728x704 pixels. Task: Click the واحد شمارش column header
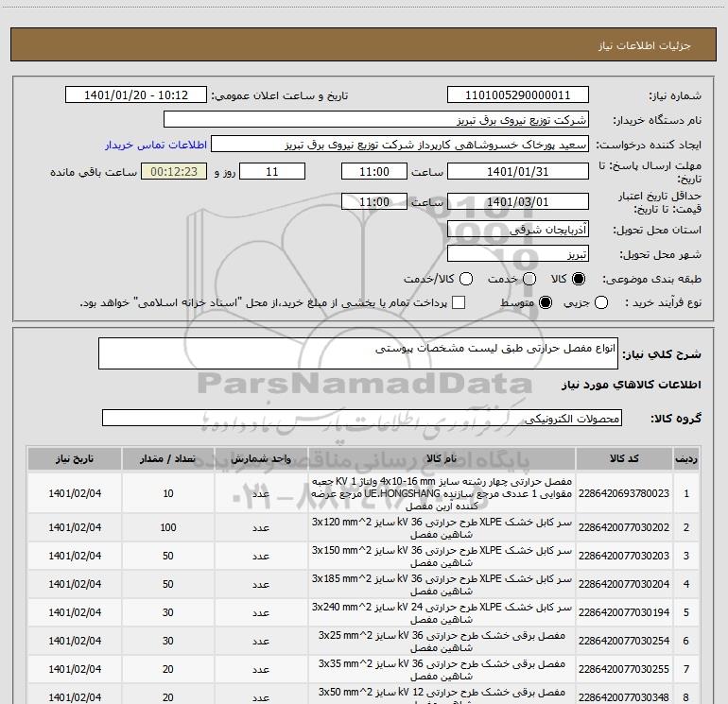pos(261,458)
